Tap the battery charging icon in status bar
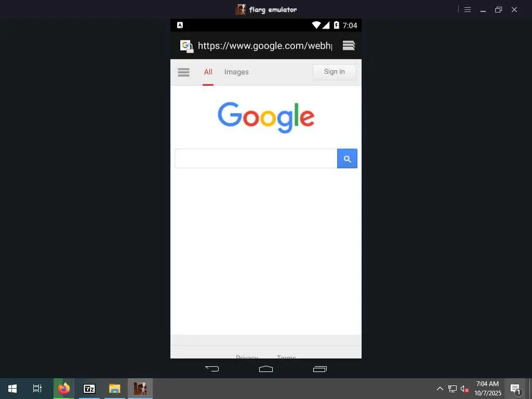The width and height of the screenshot is (532, 399). [336, 25]
